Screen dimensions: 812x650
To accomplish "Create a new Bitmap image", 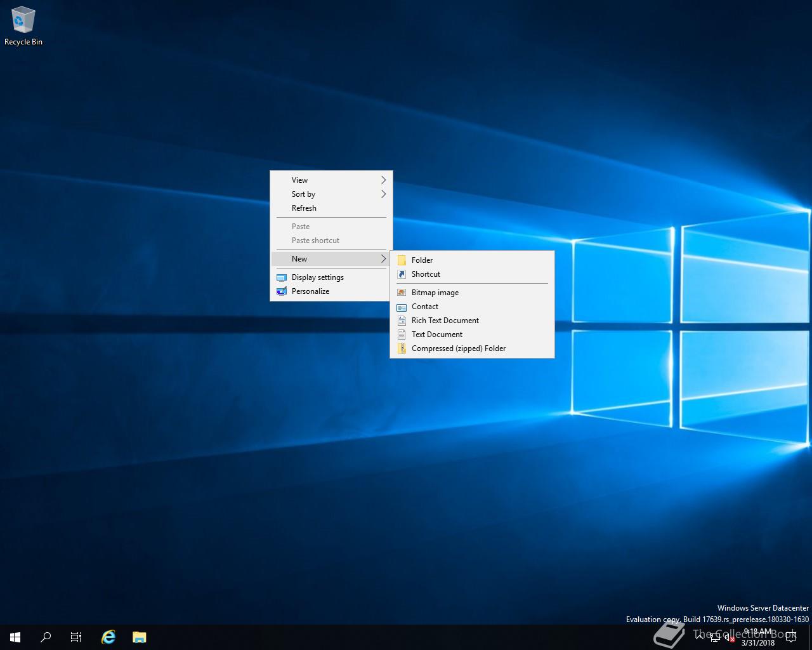I will pyautogui.click(x=472, y=293).
